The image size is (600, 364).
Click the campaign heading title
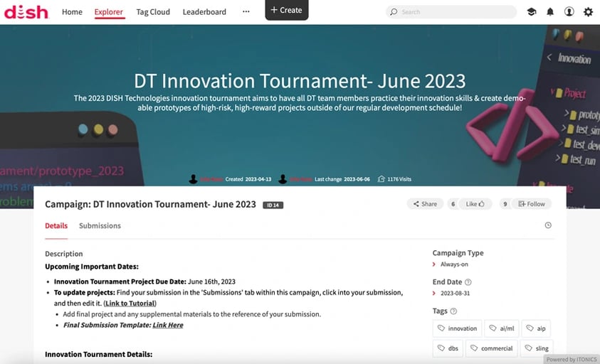pyautogui.click(x=150, y=204)
